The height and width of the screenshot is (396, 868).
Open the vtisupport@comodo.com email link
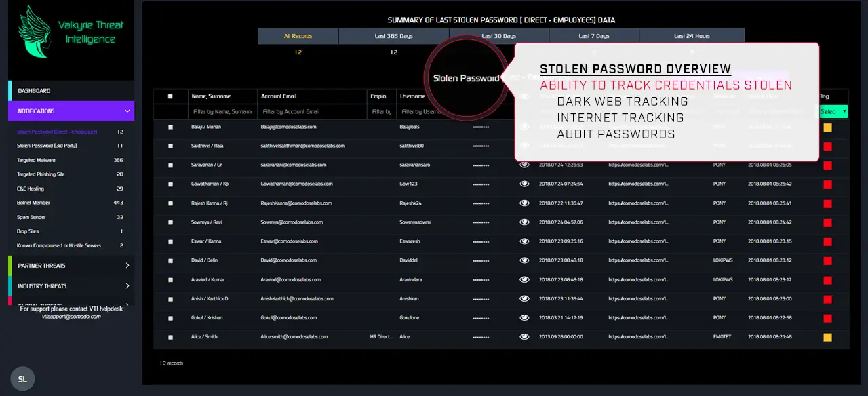[71, 317]
